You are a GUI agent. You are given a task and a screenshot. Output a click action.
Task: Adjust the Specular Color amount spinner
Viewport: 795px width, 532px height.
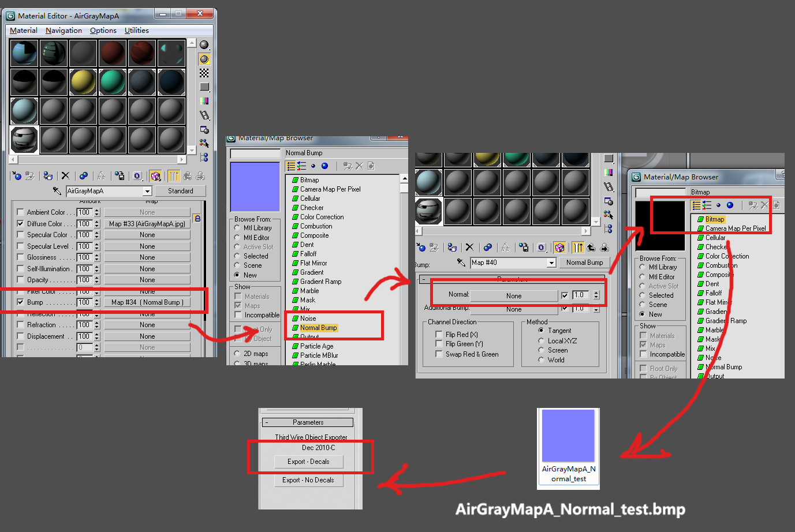tap(97, 235)
